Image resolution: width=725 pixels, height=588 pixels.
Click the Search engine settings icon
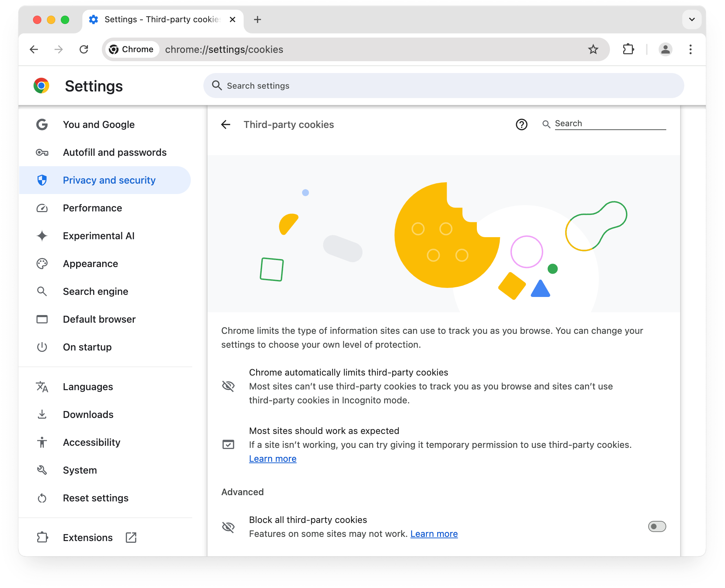click(43, 291)
